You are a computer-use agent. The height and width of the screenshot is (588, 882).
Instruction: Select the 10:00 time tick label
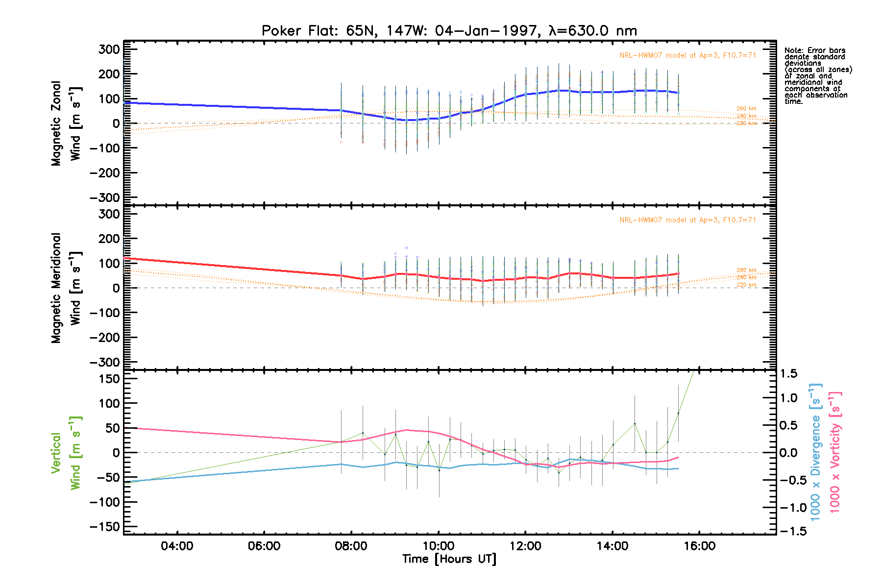tap(438, 546)
